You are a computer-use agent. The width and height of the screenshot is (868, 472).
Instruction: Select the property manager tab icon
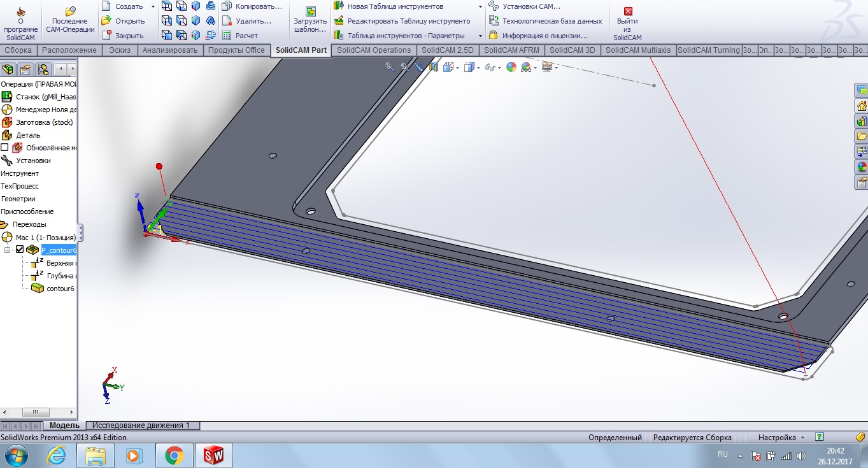point(25,69)
